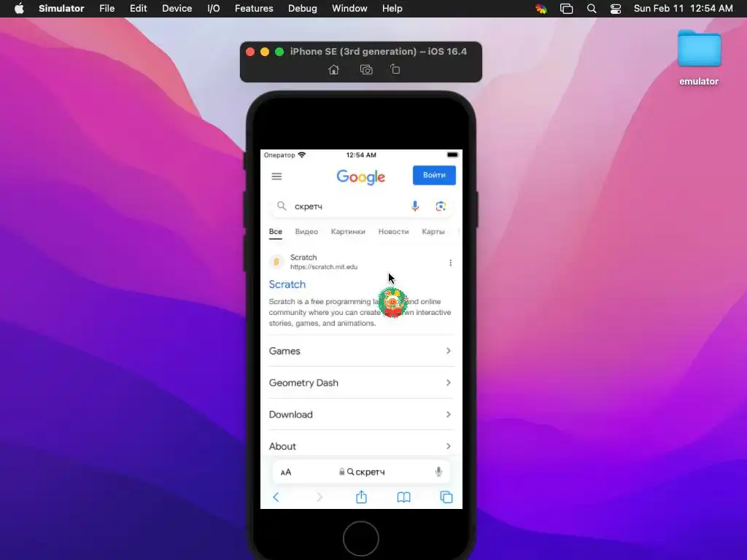Expand the About section

coord(360,446)
